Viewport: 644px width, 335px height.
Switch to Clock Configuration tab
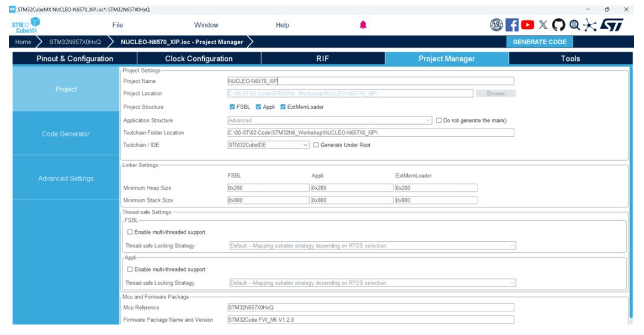[199, 59]
